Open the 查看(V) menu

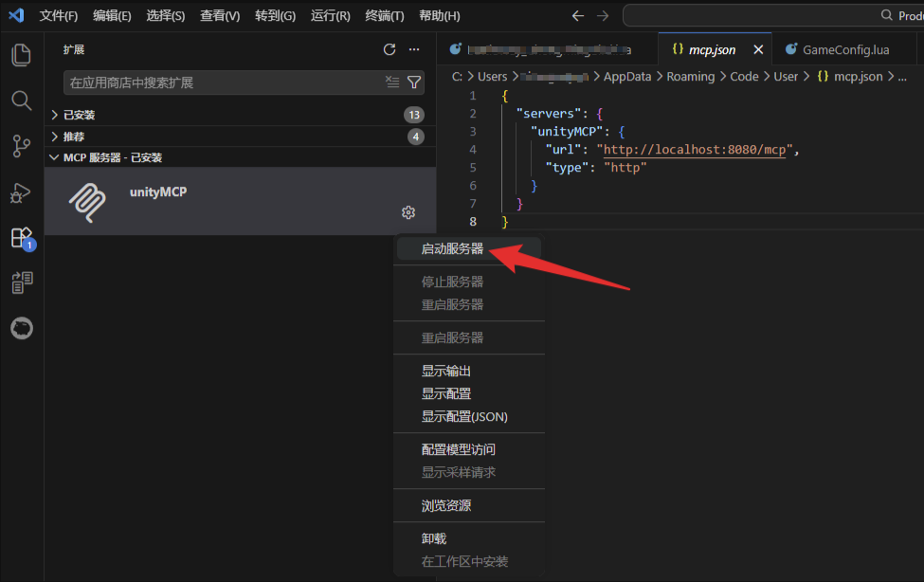pos(220,16)
